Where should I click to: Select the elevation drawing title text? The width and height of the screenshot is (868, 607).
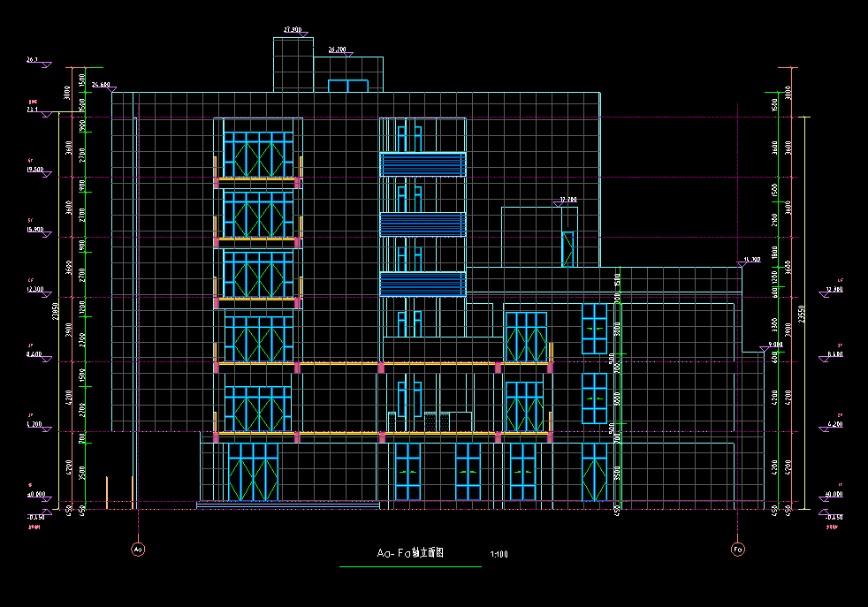409,553
